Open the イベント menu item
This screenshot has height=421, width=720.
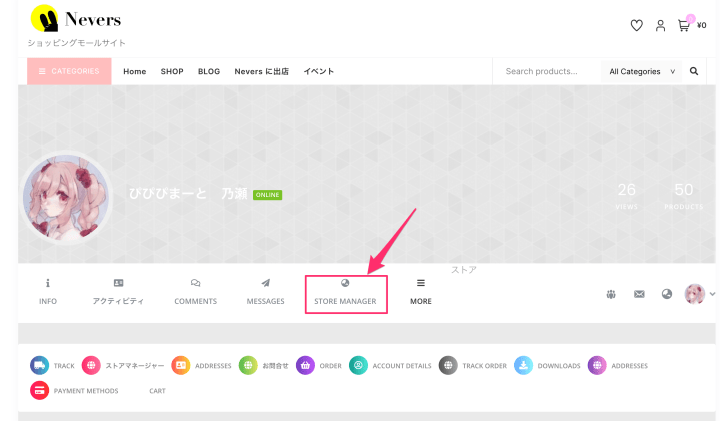[319, 71]
